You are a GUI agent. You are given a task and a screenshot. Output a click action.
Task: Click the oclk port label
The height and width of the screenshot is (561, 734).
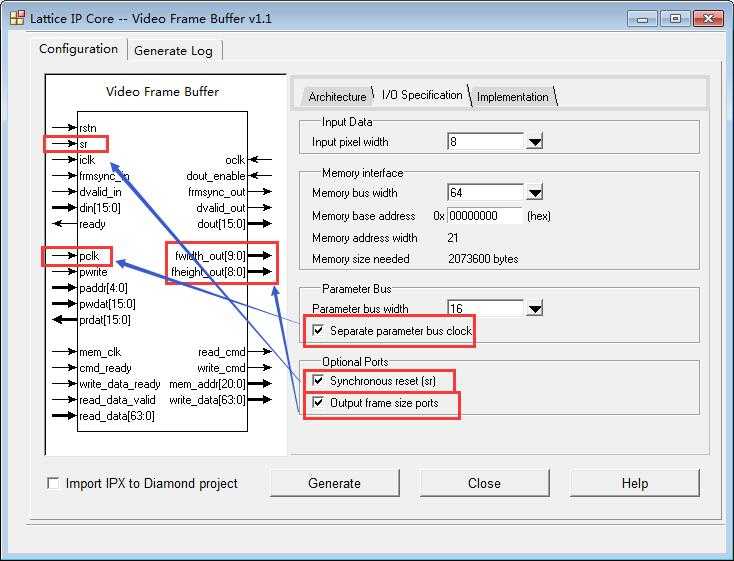tap(235, 160)
